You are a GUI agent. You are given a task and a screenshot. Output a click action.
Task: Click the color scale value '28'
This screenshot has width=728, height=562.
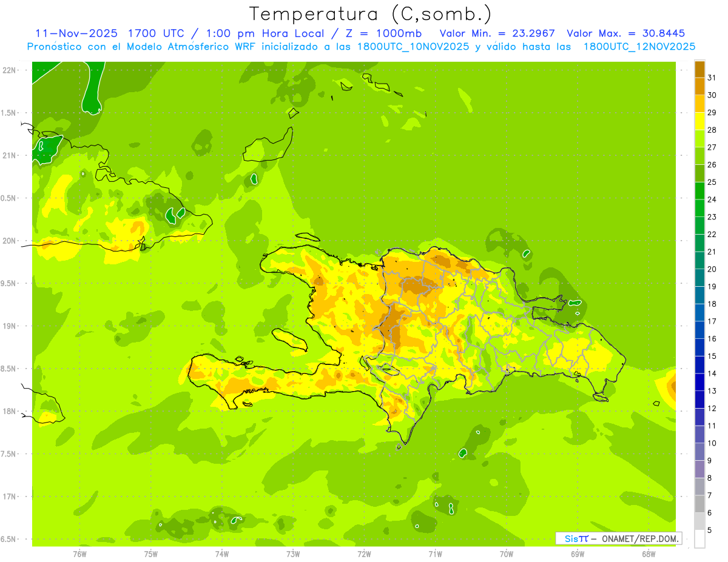click(x=712, y=130)
